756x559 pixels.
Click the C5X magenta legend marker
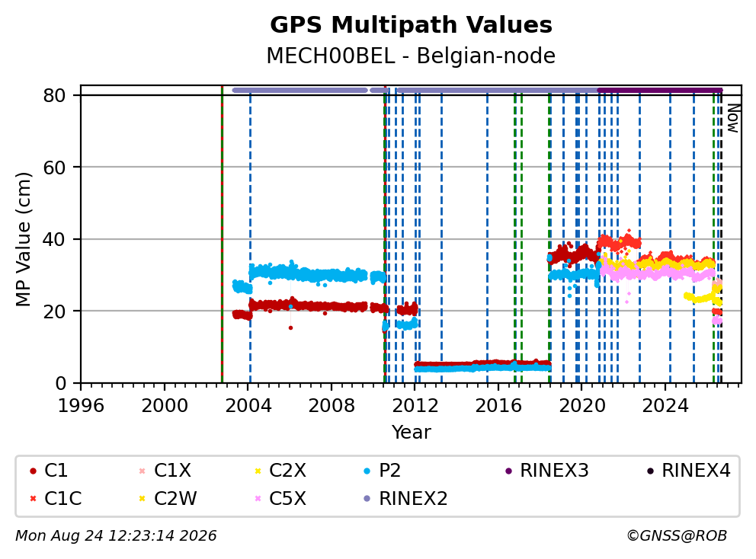coord(258,499)
